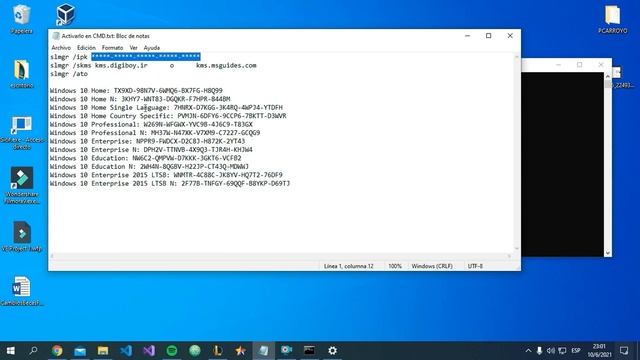Close the Notepad window
640x360 pixels.
(x=510, y=36)
